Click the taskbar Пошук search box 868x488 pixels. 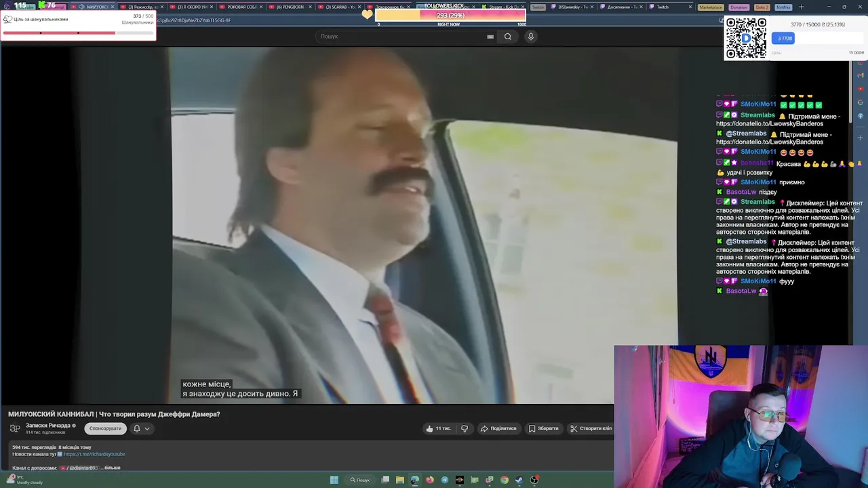pyautogui.click(x=360, y=480)
